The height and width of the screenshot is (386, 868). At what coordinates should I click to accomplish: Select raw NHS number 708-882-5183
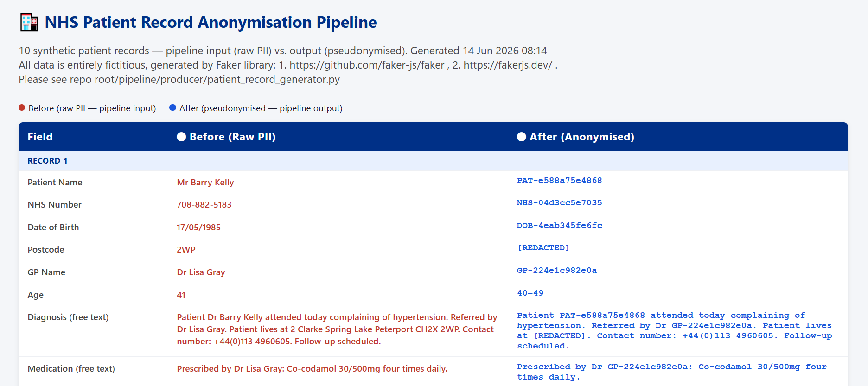[204, 204]
